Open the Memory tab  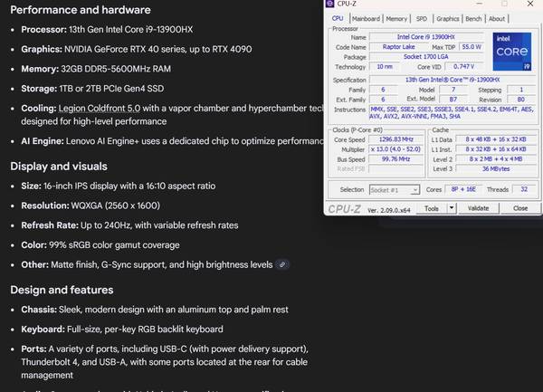pos(395,18)
